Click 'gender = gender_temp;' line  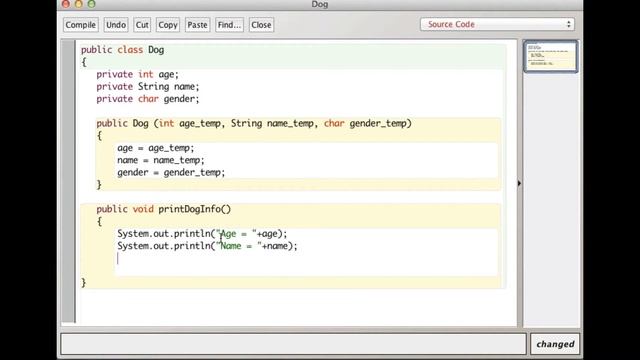pyautogui.click(x=171, y=172)
